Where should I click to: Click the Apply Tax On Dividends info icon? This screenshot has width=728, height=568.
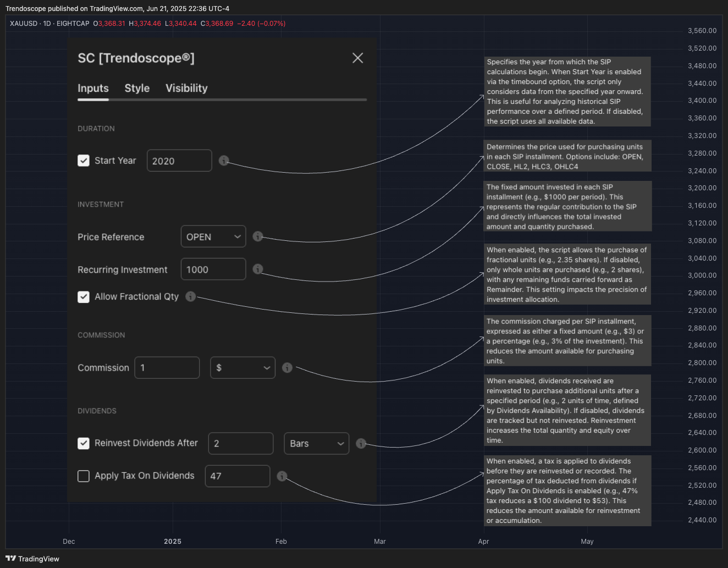point(282,476)
